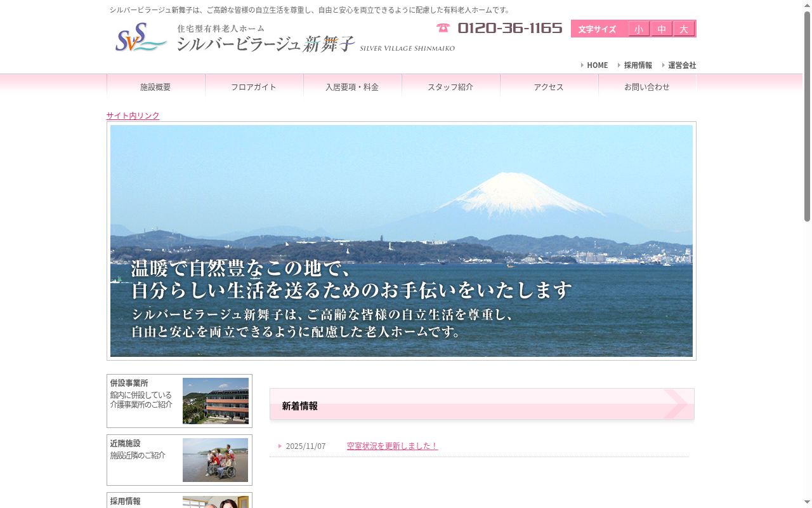Open the 近隣施設 sidebar card
Screen dimensions: 812x508
180,460
